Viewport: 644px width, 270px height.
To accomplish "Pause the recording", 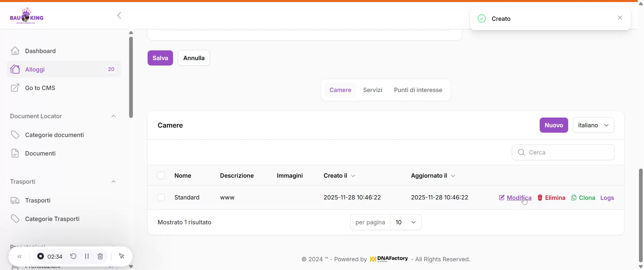I will (x=87, y=256).
